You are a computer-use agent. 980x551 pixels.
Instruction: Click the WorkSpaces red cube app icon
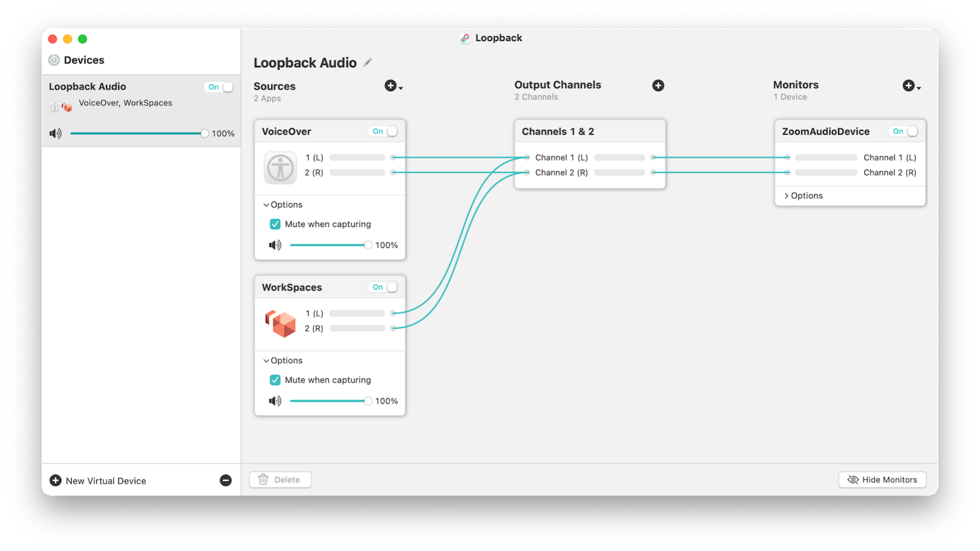click(281, 323)
